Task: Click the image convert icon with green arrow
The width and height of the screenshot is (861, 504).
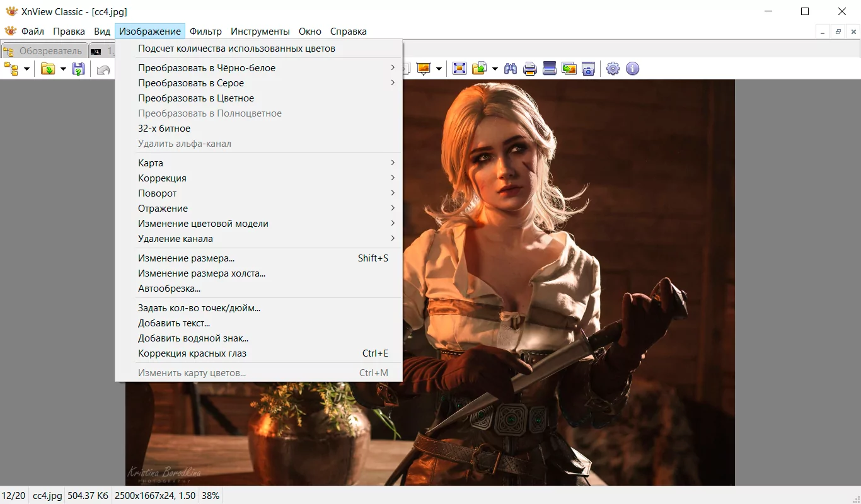Action: (x=569, y=68)
